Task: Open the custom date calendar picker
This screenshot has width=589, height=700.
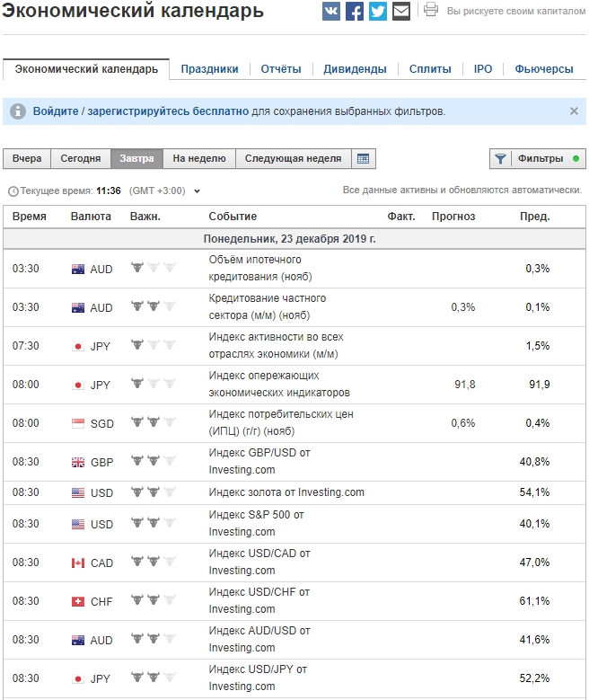Action: click(364, 159)
